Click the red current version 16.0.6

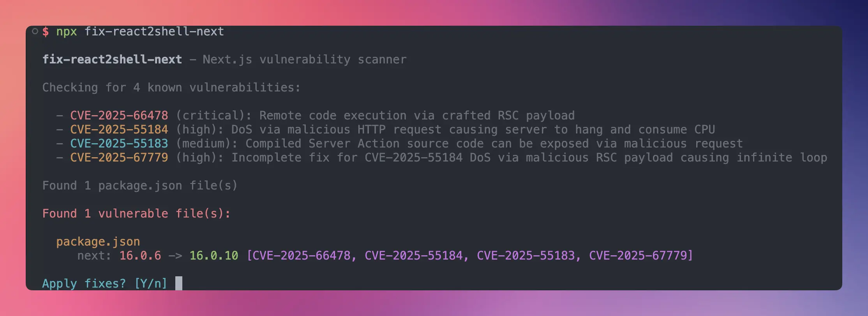point(140,256)
